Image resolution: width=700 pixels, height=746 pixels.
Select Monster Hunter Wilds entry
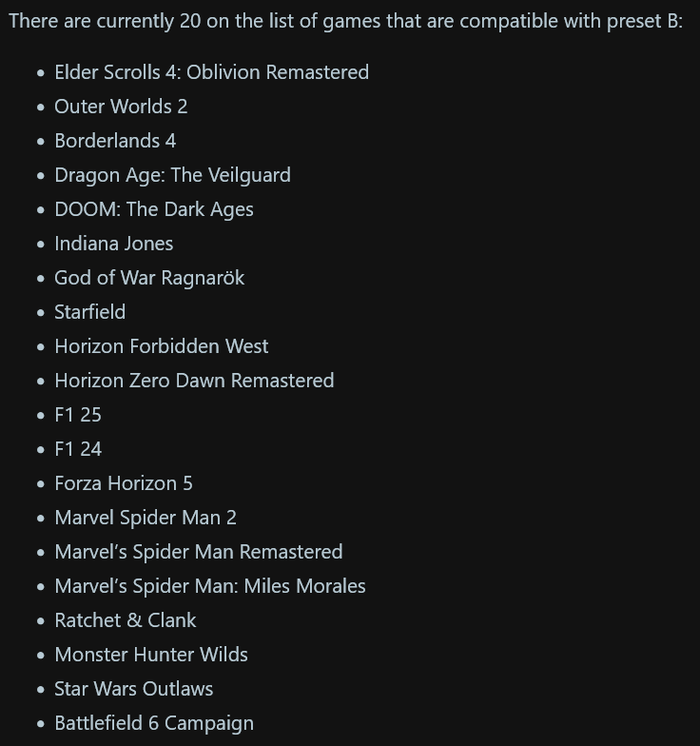point(151,655)
